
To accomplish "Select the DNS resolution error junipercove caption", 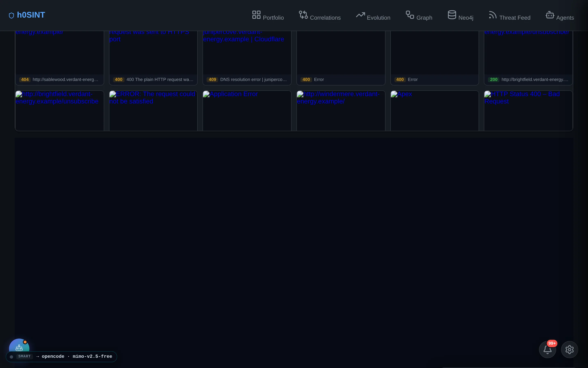I will point(253,80).
